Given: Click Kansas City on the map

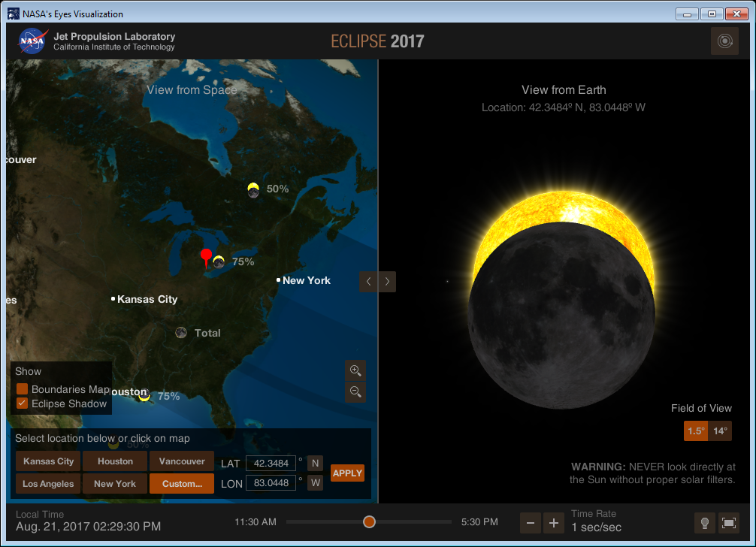Looking at the screenshot, I should [144, 299].
